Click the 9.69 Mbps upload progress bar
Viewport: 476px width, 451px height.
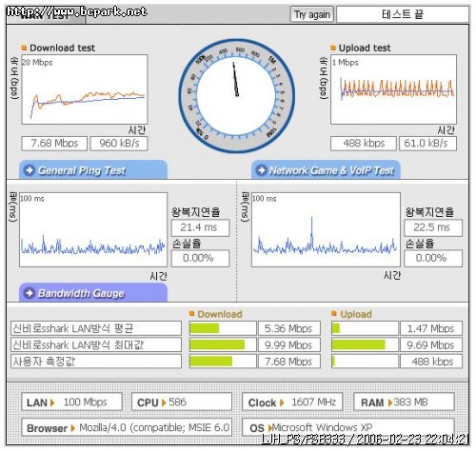click(365, 344)
